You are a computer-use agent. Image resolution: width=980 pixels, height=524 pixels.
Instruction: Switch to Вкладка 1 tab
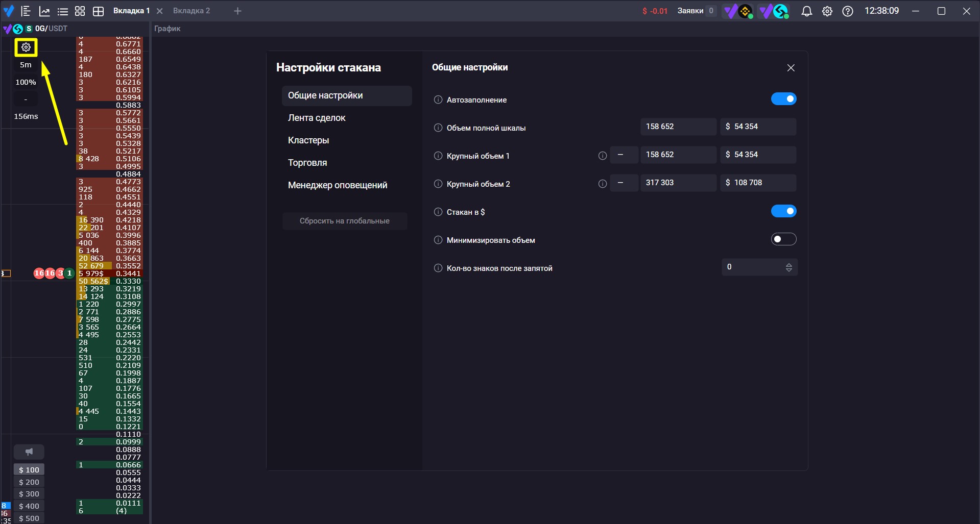pos(131,11)
